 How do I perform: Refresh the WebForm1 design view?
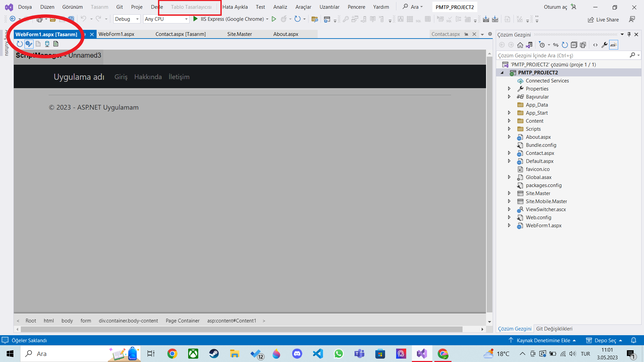pos(20,44)
